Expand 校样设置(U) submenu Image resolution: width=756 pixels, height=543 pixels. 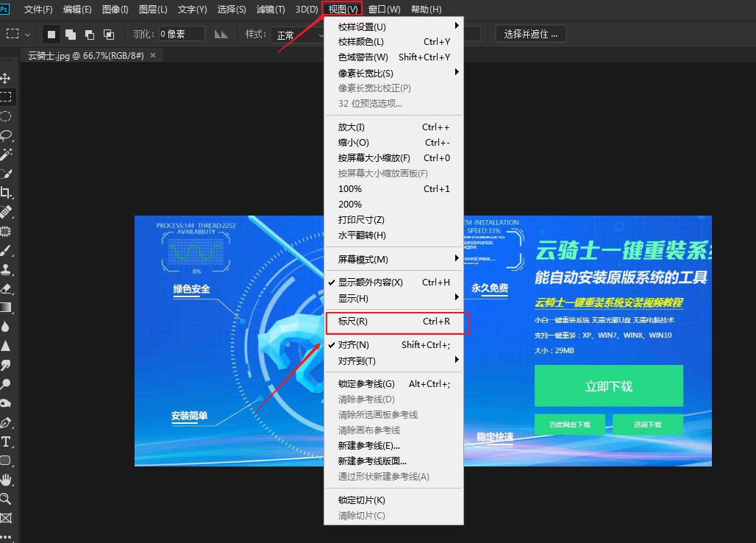tap(394, 27)
